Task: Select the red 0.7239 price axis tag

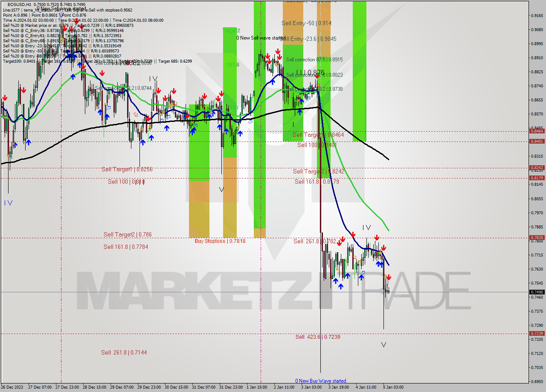Action: (x=537, y=334)
